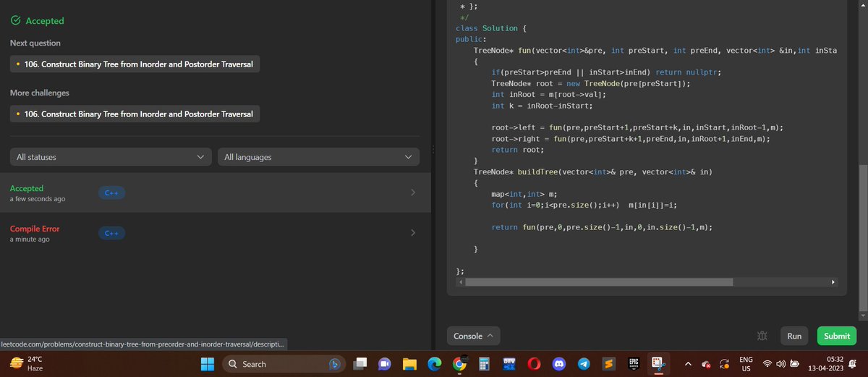Open the weather widget showing 24°C Haze
Viewport: 868px width, 377px height.
27,364
